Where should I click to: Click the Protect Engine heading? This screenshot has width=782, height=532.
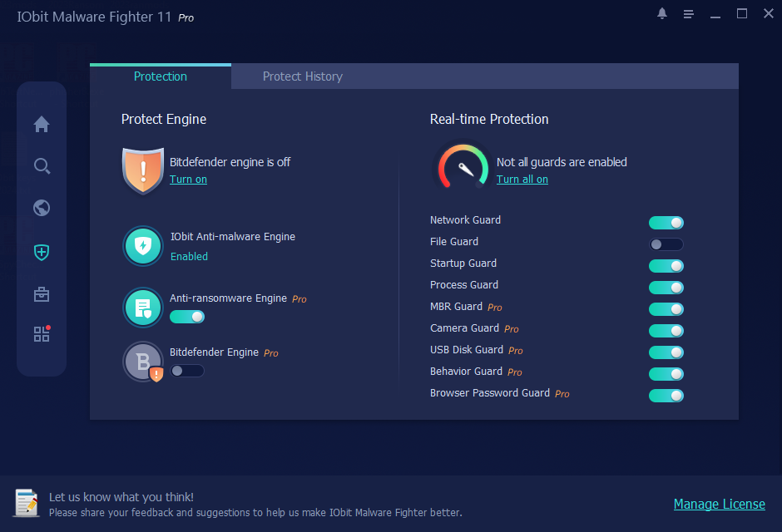[x=164, y=120]
